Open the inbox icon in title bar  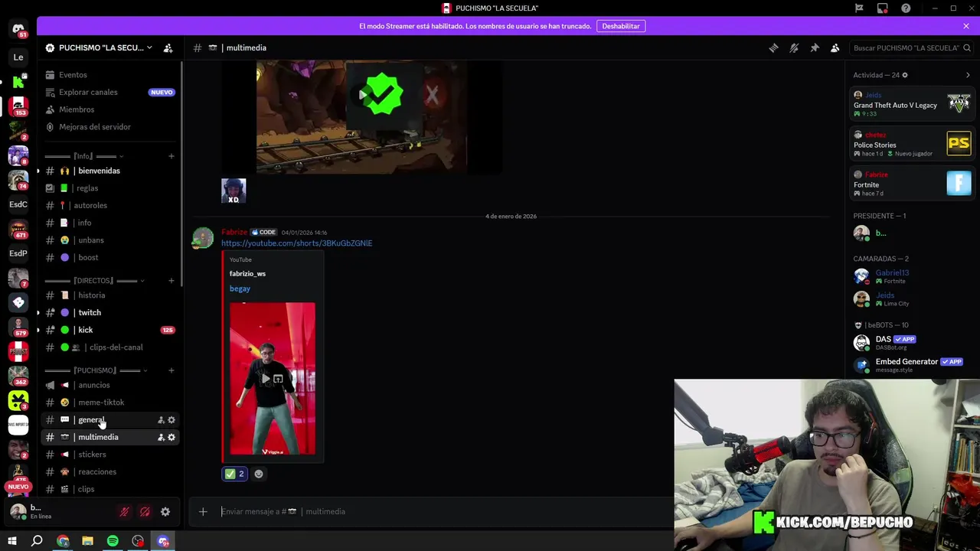point(883,8)
